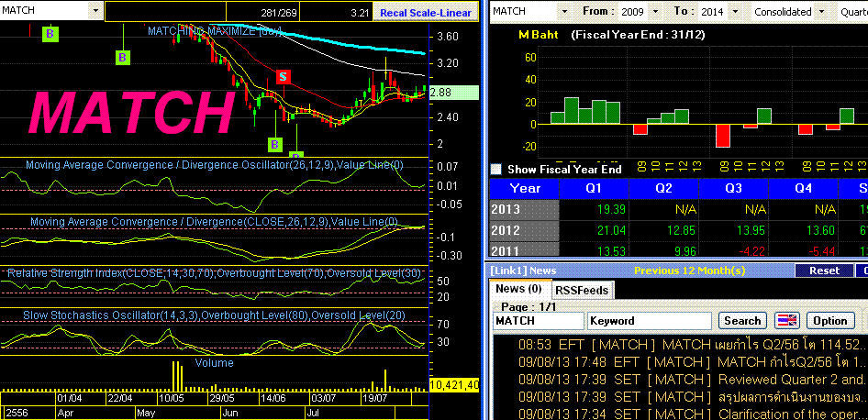This screenshot has height=420, width=868.
Task: Click the Previous 12 Month(s) label
Action: click(690, 271)
